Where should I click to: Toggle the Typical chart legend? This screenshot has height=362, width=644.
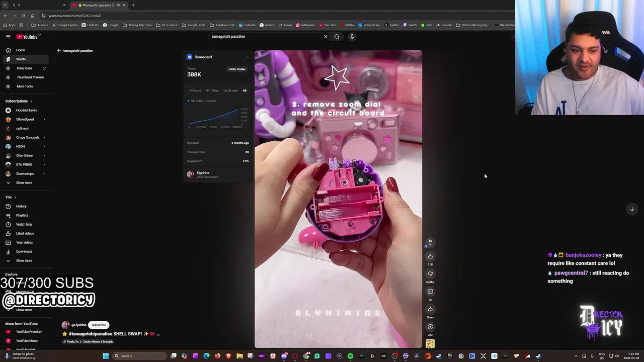click(x=210, y=101)
